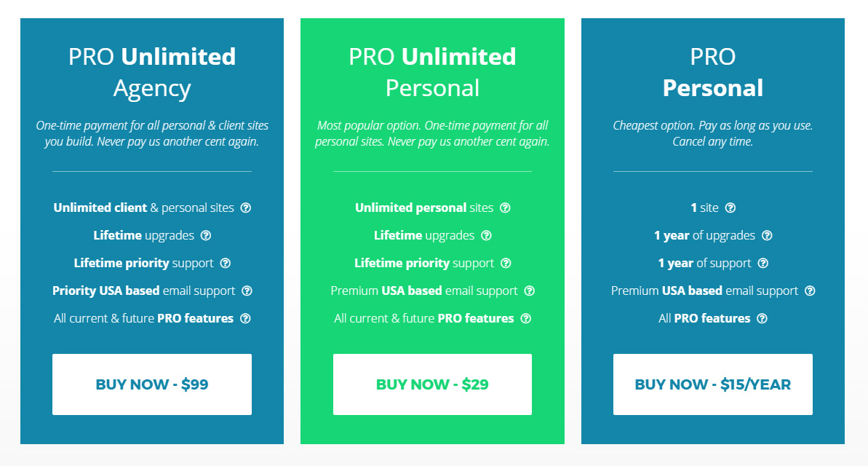Viewport: 868px width, 466px height.
Task: Click help icon beside Lifetime priority support (Agency)
Action: [x=226, y=263]
